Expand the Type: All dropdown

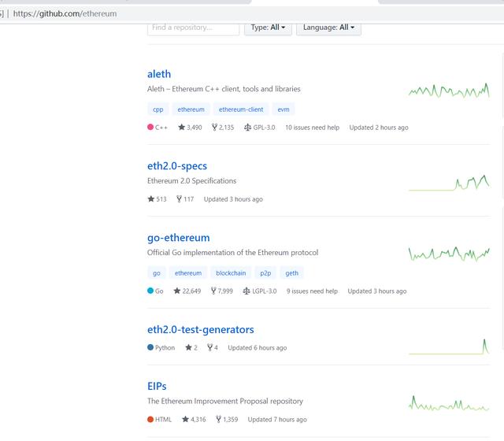[268, 28]
